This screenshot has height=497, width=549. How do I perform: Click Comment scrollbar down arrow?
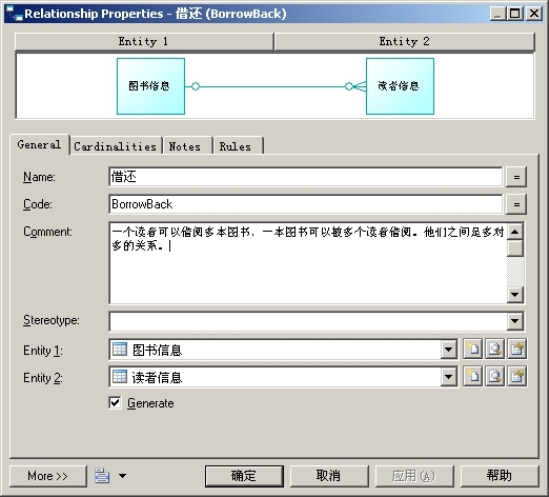(515, 295)
